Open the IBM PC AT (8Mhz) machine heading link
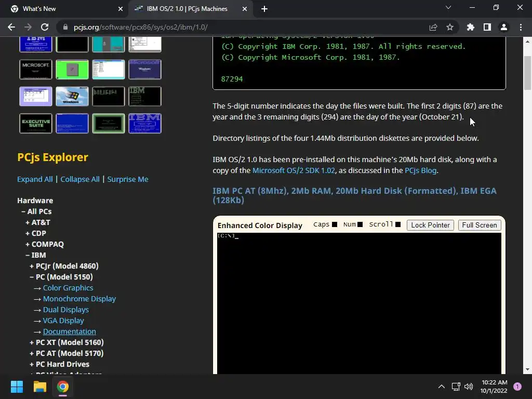Screen dimensions: 532x399 tap(354, 195)
